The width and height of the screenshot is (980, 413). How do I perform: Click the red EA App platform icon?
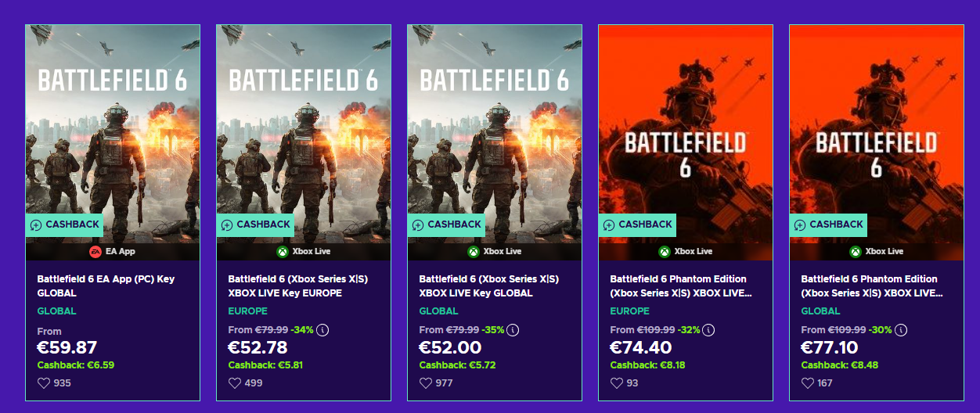coord(95,252)
